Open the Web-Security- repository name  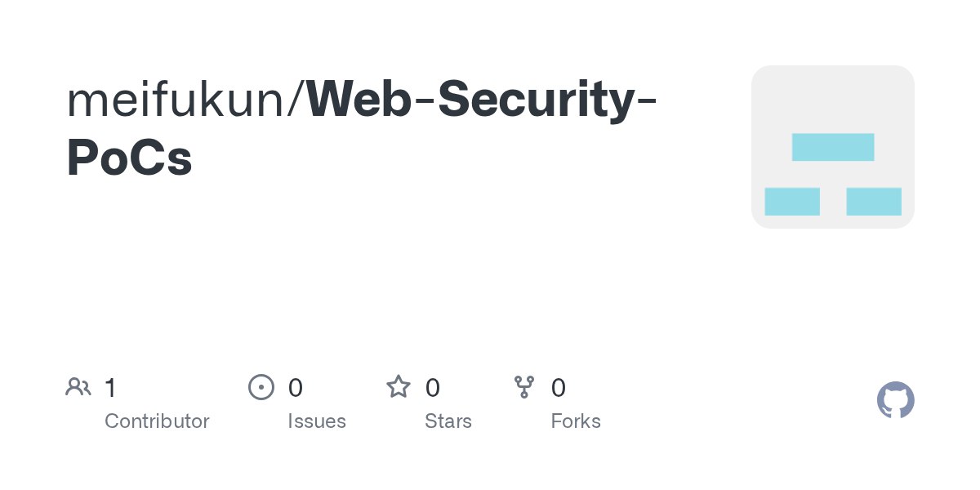483,100
